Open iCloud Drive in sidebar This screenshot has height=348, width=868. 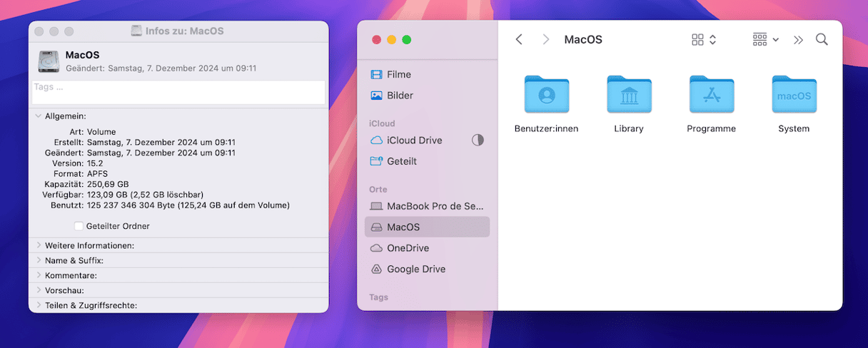427,140
